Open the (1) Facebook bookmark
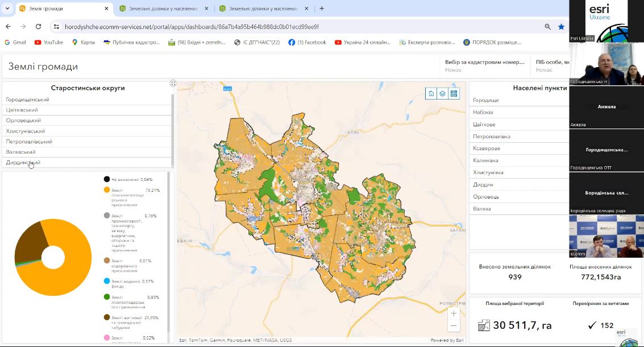 point(307,42)
